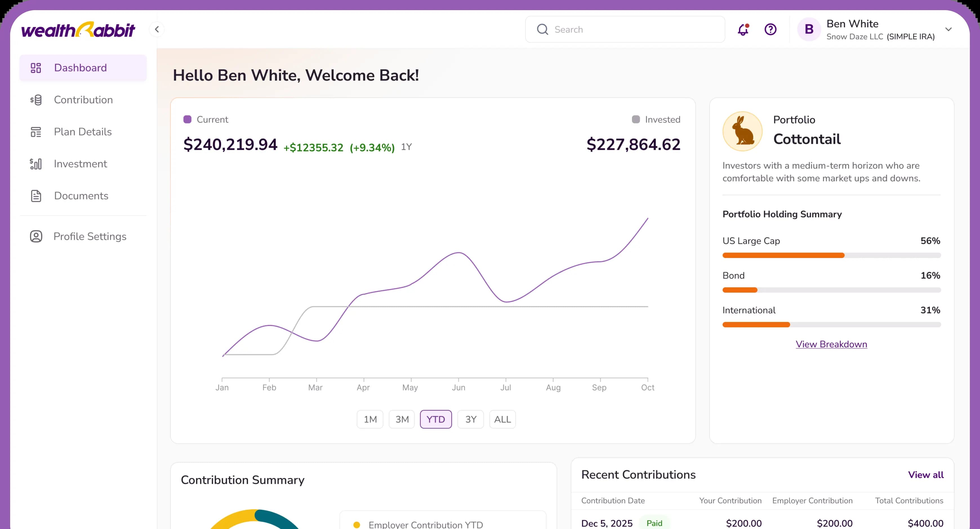Click the gray Invested legend swatch

point(636,119)
